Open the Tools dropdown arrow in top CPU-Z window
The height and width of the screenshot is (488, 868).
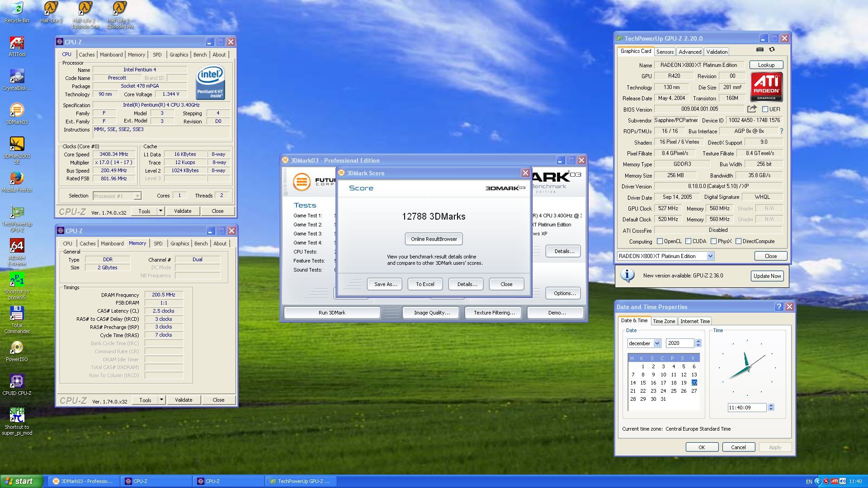click(160, 211)
